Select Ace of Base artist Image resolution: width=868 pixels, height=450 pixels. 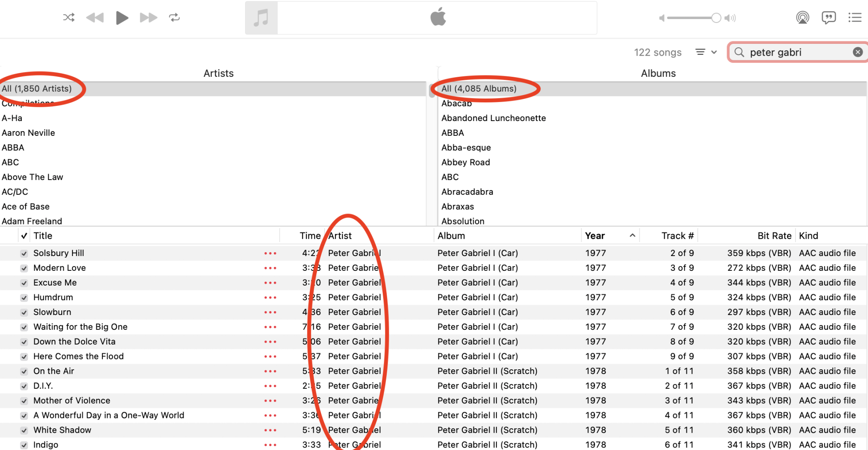(x=213, y=207)
